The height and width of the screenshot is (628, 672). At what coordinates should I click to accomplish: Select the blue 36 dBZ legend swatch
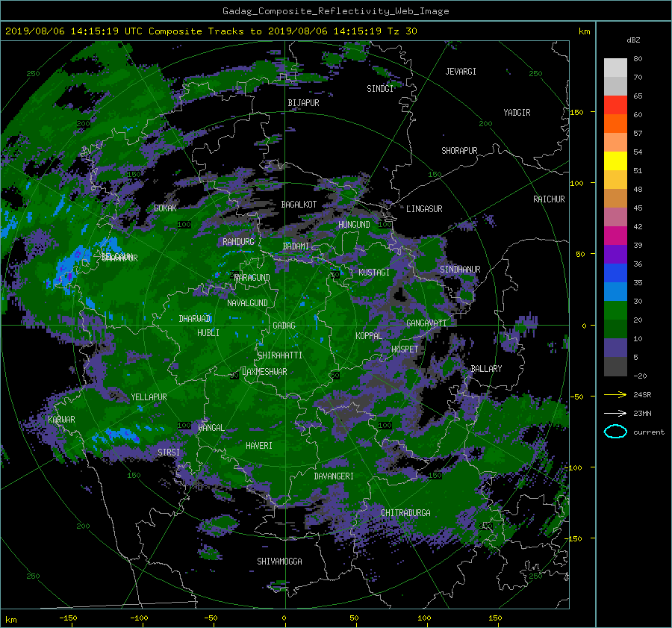point(615,273)
